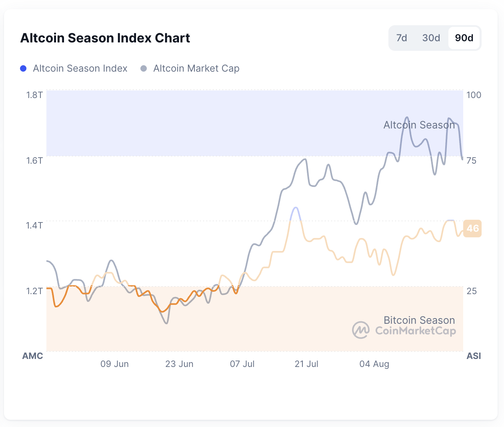Click the Altcoin Season Index Chart title
This screenshot has height=427, width=504.
point(105,38)
